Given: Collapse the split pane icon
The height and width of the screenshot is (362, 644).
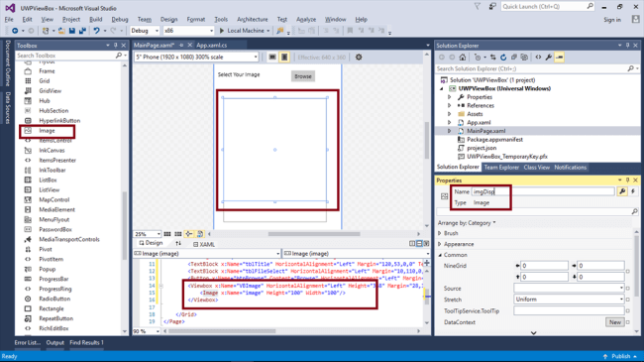Looking at the screenshot, I should pos(426,244).
